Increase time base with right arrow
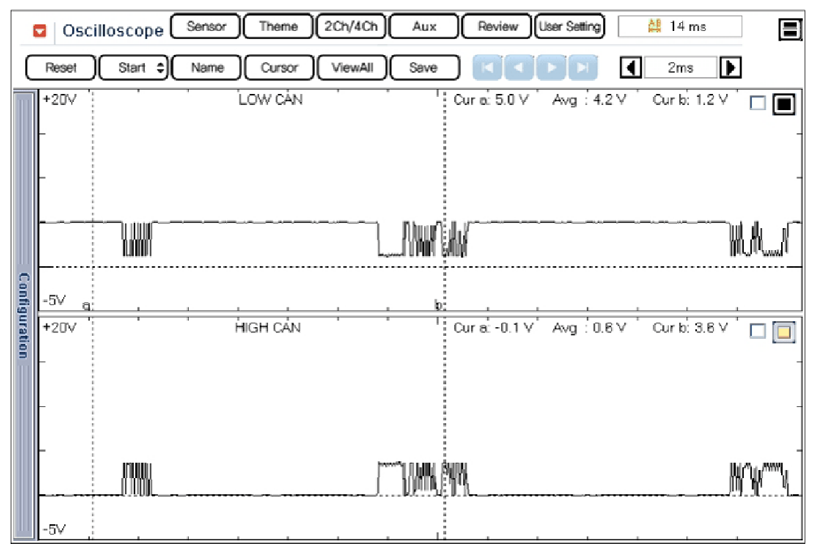 coord(731,68)
